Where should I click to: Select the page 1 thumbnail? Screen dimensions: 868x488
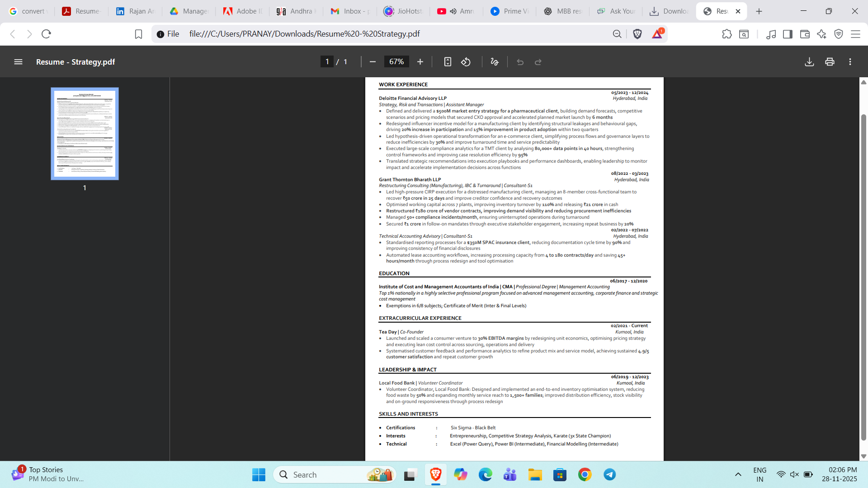(x=85, y=134)
